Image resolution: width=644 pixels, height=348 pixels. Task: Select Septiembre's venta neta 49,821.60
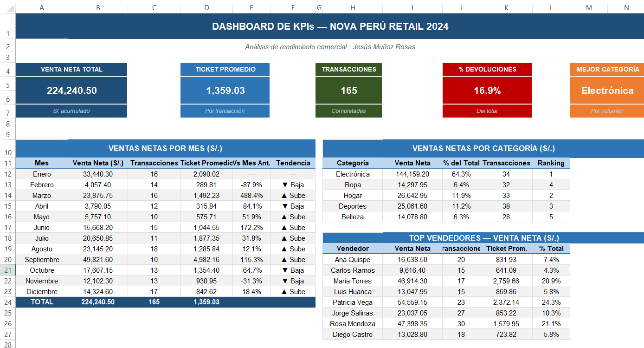[x=98, y=260]
